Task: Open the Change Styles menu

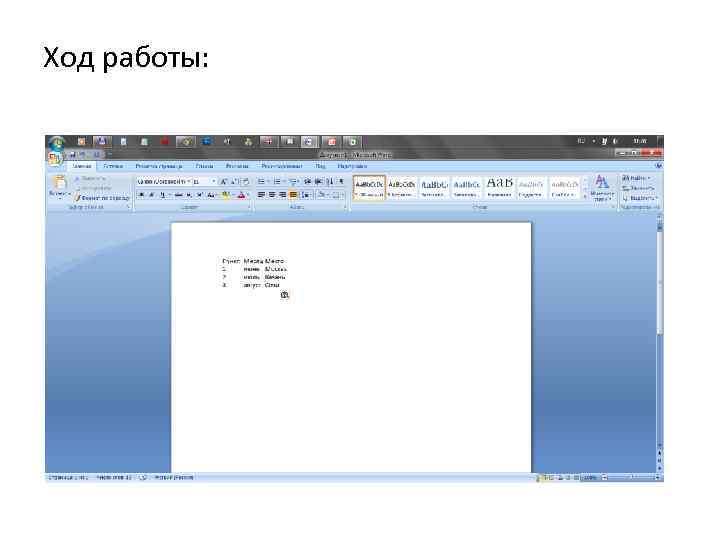Action: pos(602,188)
